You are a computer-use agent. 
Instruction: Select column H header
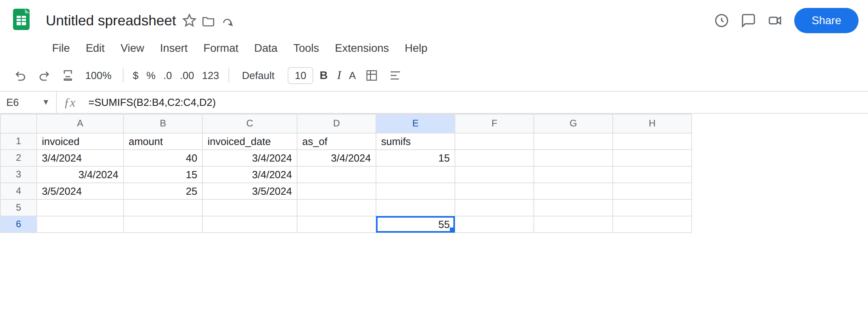[652, 124]
